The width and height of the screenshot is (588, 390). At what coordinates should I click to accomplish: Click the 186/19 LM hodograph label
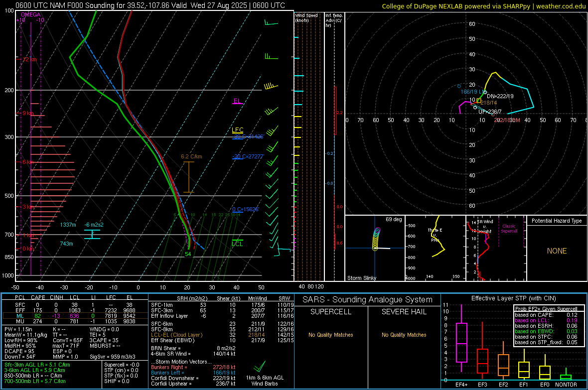472,92
